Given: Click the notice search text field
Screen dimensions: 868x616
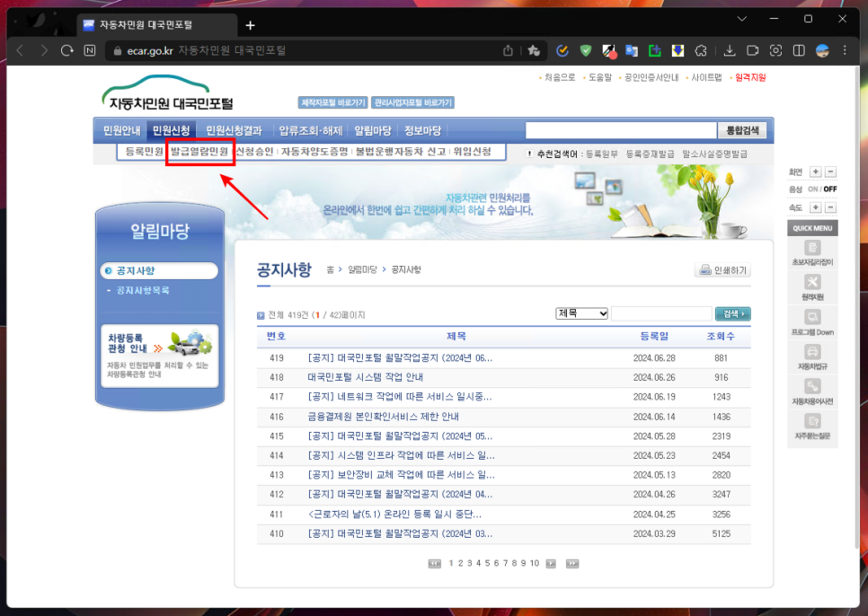Looking at the screenshot, I should (x=661, y=313).
